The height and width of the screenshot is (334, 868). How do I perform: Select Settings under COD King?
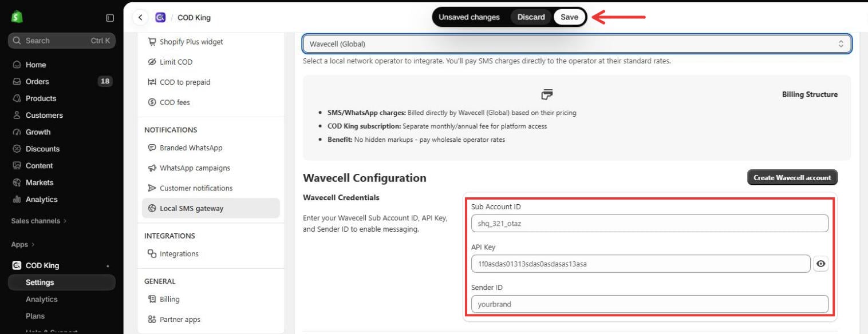tap(62, 283)
